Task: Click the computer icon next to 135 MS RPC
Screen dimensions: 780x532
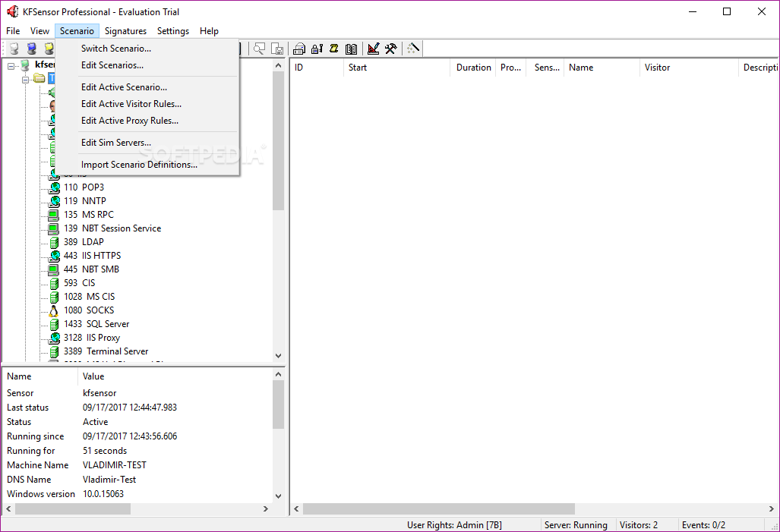Action: [x=53, y=215]
